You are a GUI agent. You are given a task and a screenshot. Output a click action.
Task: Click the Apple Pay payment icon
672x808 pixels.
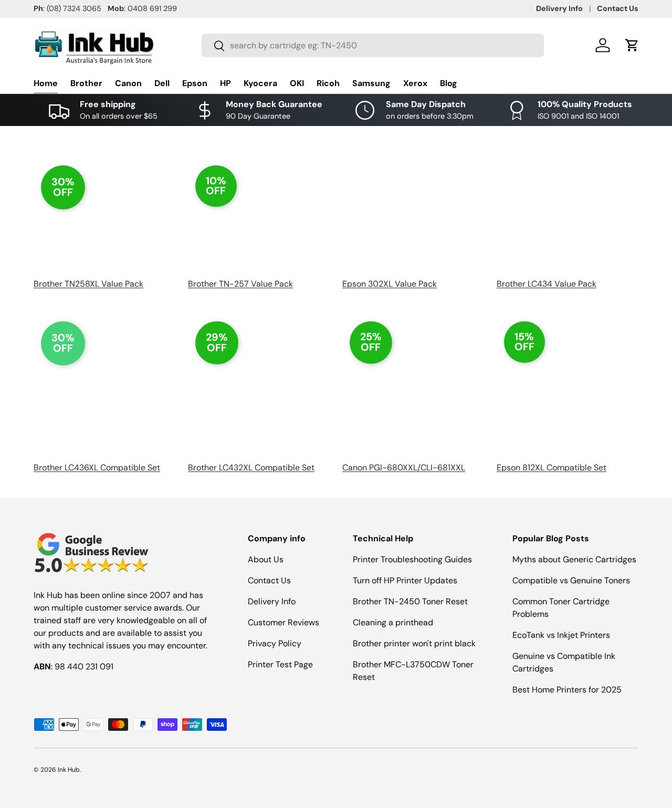[69, 725]
